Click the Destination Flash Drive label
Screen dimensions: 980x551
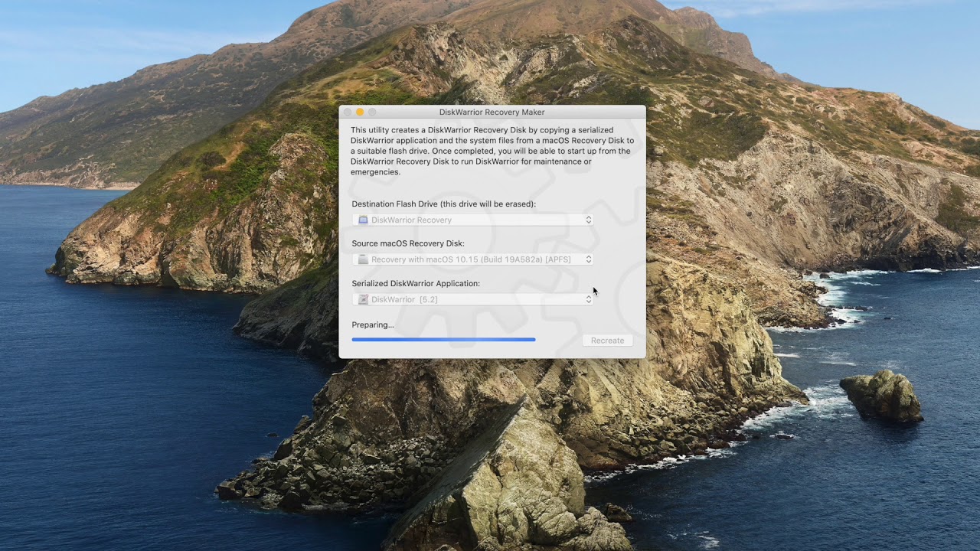pyautogui.click(x=444, y=204)
